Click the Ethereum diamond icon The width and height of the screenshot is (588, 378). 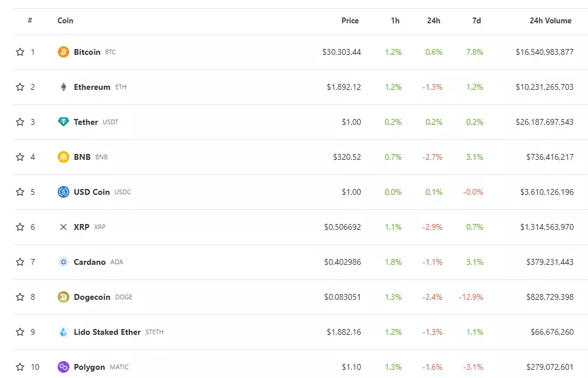(x=63, y=87)
